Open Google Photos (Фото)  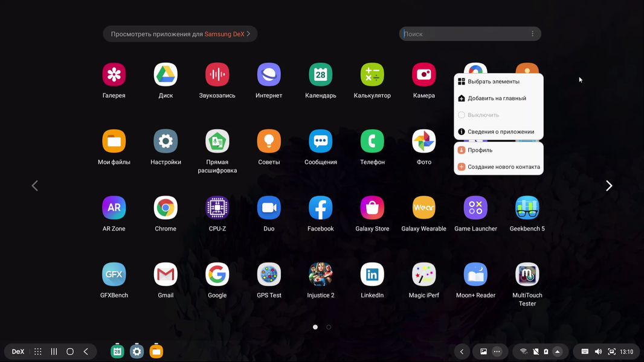click(x=424, y=141)
